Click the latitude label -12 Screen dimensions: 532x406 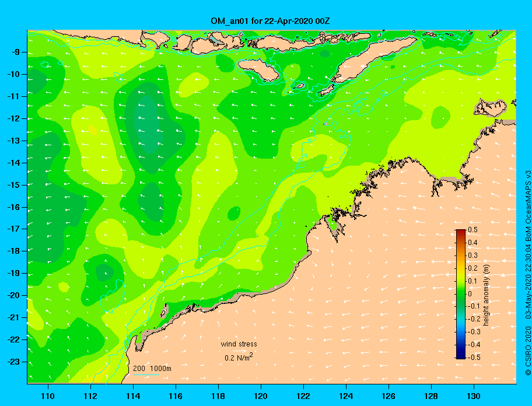point(13,118)
